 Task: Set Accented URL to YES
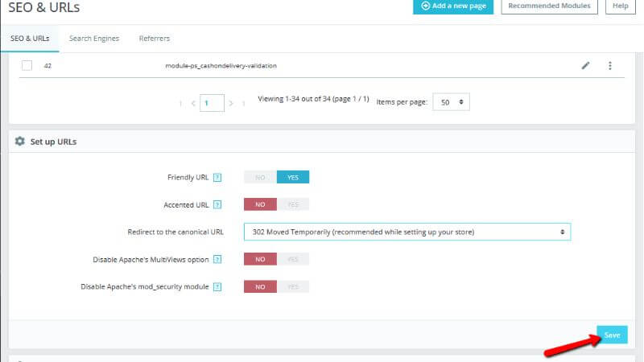(293, 204)
